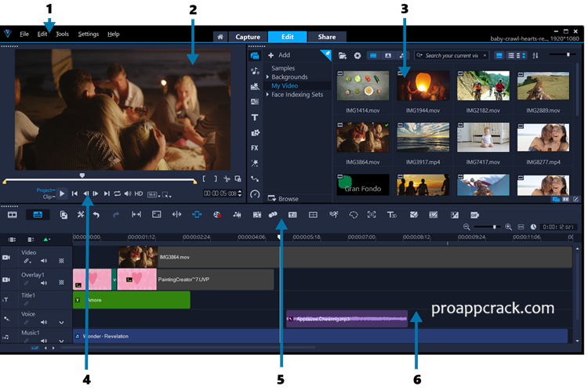Open the Transition library icon
Image resolution: width=588 pixels, height=390 pixels.
click(255, 102)
